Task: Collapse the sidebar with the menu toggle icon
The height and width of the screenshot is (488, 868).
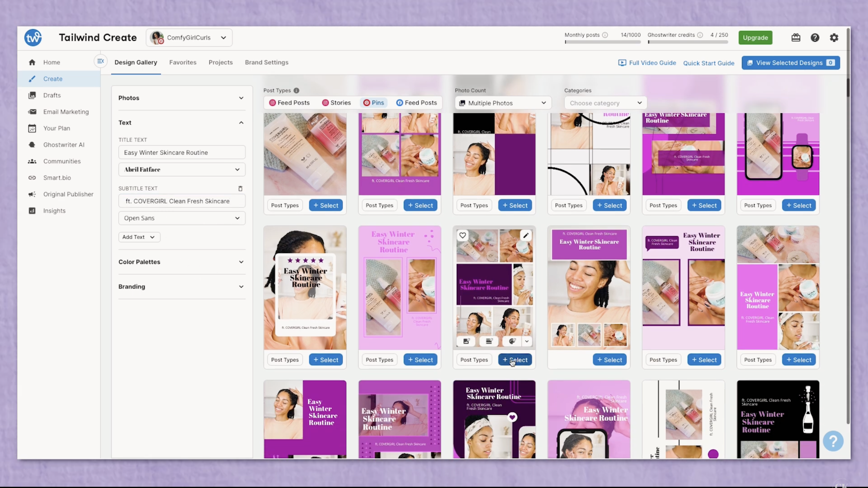Action: [x=100, y=61]
